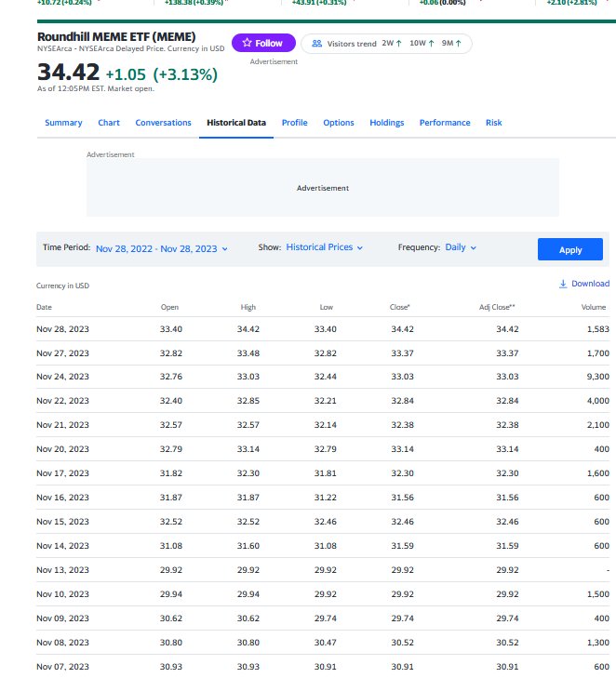616x678 pixels.
Task: Click high price 31.60 on Nov 14
Action: click(x=248, y=546)
